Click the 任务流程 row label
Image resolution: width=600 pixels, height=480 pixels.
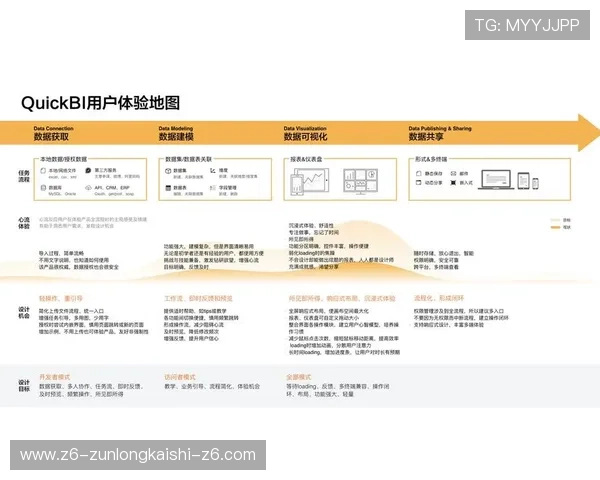(x=24, y=176)
